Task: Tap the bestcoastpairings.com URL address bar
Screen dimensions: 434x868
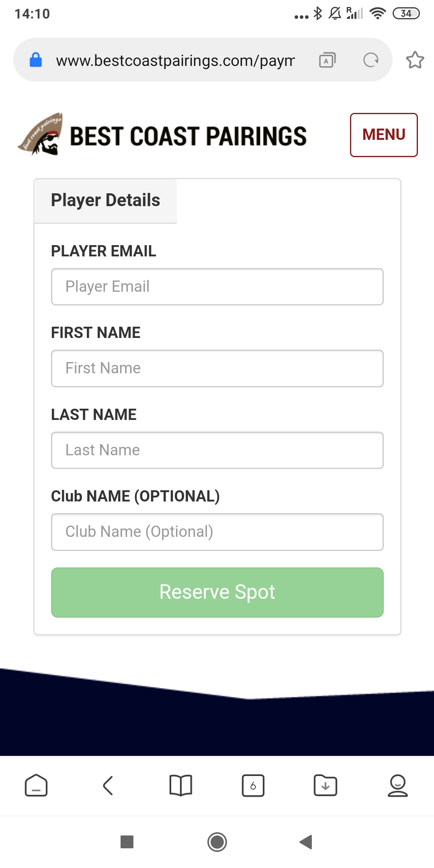Action: click(175, 61)
